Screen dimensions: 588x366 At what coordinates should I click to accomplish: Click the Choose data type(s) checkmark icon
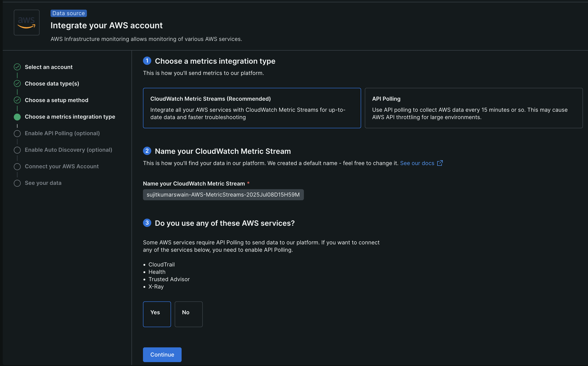pyautogui.click(x=17, y=83)
